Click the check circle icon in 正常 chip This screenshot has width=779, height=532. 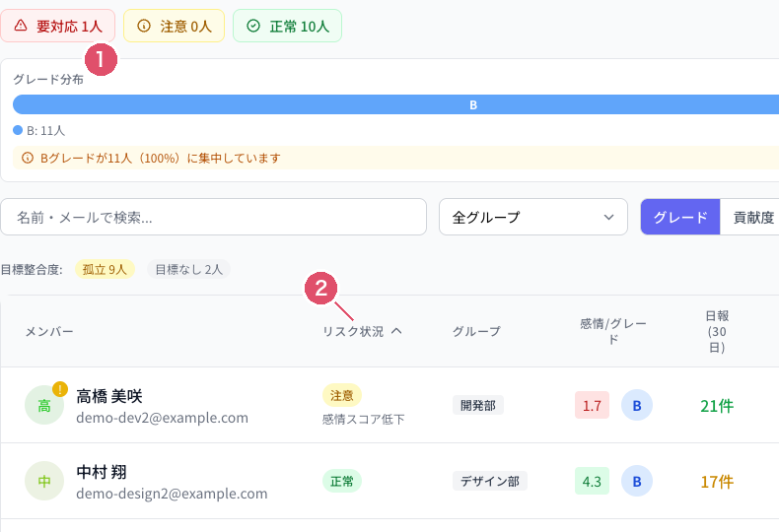point(253,26)
